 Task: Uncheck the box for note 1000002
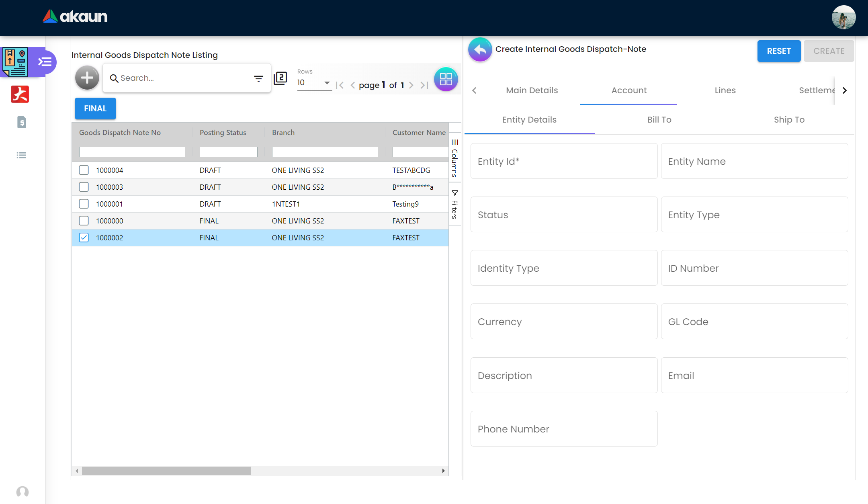point(84,238)
